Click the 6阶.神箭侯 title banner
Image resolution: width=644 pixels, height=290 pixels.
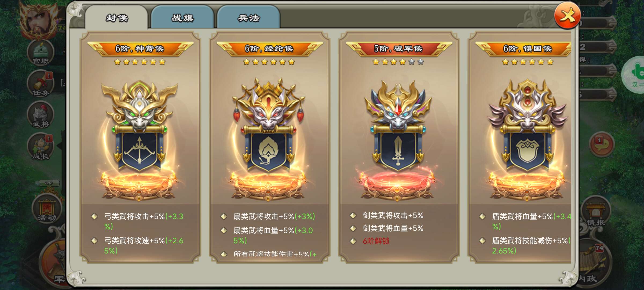click(x=140, y=49)
